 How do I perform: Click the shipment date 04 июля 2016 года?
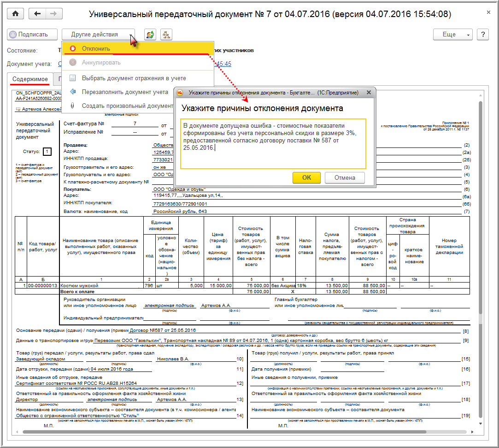point(112,369)
